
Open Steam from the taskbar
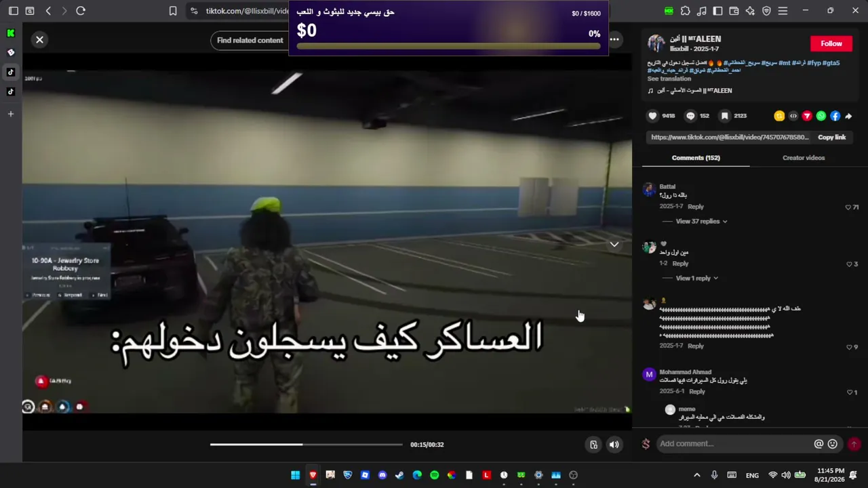pyautogui.click(x=399, y=475)
